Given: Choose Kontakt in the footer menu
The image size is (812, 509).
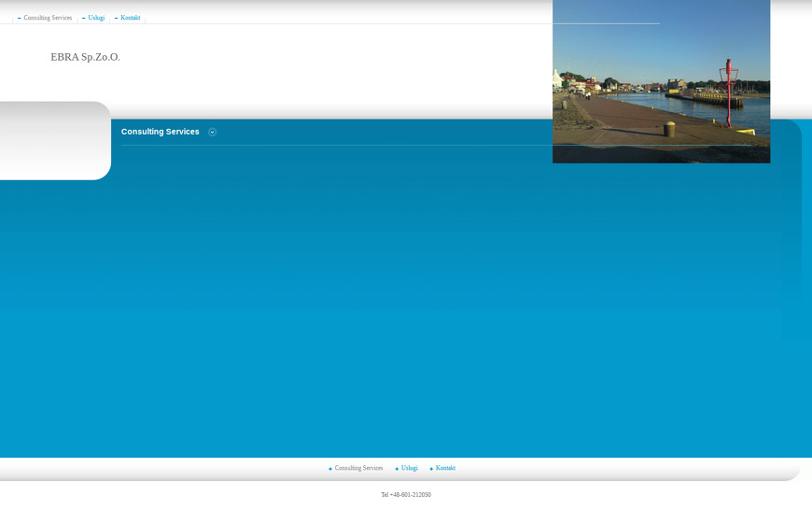Looking at the screenshot, I should (x=445, y=468).
